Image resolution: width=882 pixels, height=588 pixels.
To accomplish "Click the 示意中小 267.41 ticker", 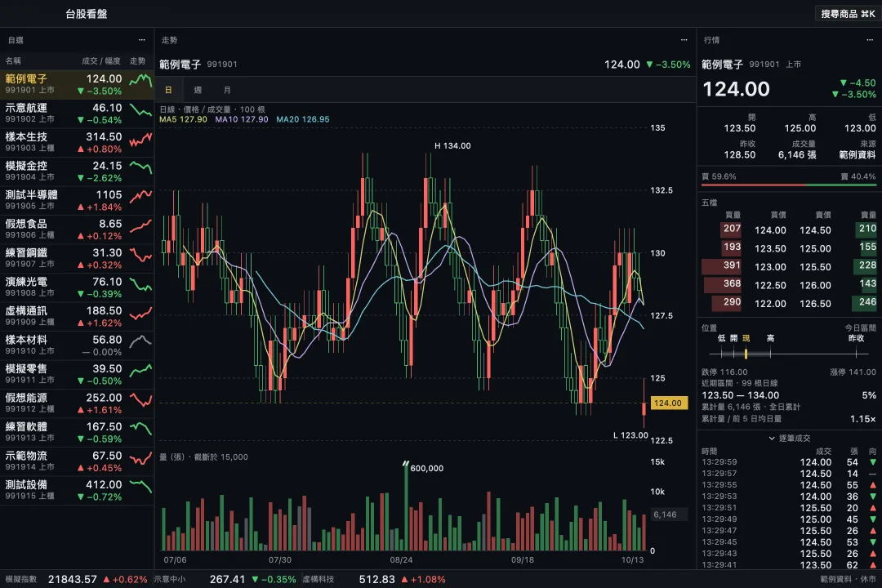I will 225,579.
